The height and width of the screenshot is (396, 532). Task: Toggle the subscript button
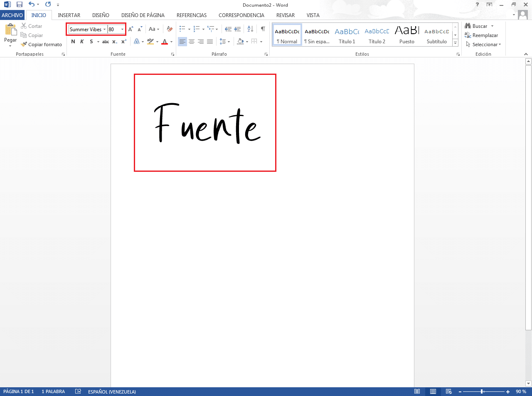114,42
